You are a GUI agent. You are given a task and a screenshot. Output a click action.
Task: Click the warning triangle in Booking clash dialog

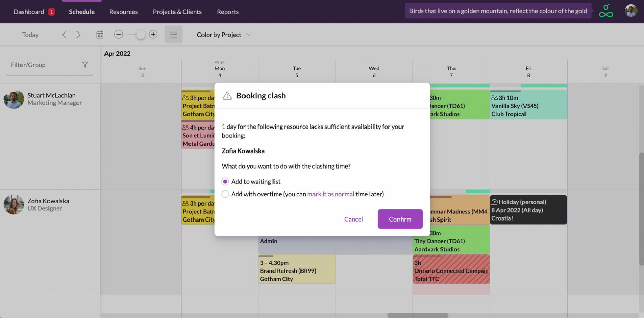pos(226,96)
